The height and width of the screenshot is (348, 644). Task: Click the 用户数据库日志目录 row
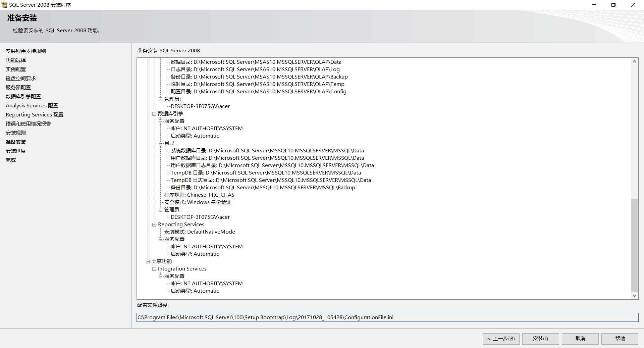point(272,165)
